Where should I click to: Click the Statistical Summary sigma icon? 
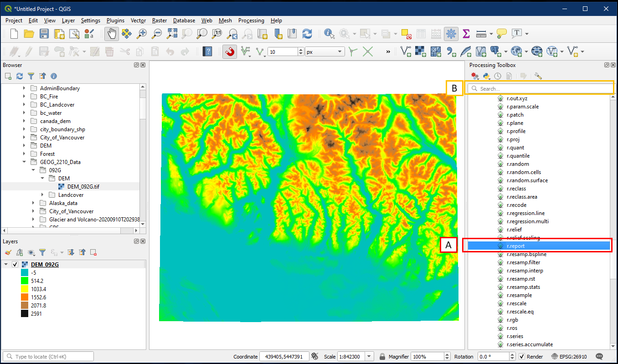pyautogui.click(x=466, y=34)
